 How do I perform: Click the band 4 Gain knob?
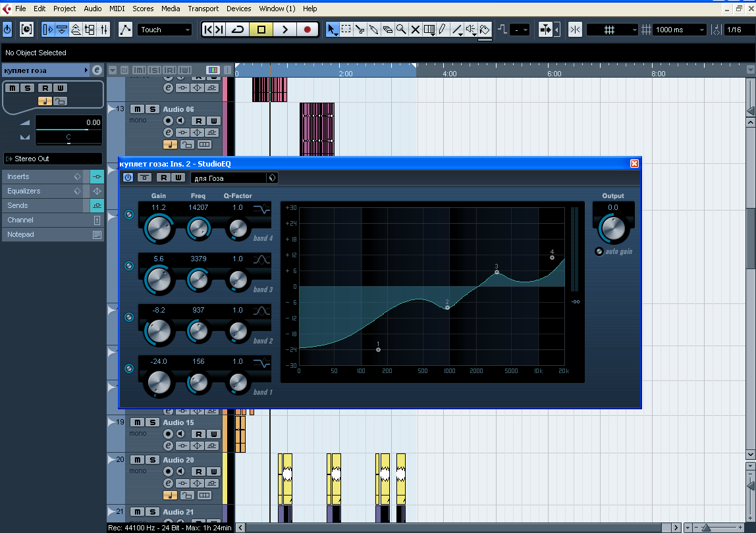pos(159,228)
